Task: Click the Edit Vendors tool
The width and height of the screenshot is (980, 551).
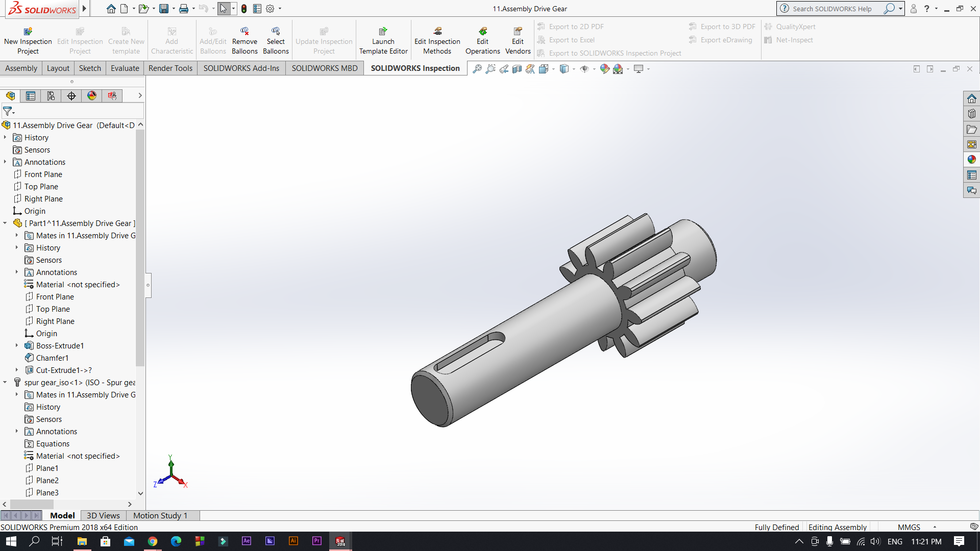Action: click(518, 41)
